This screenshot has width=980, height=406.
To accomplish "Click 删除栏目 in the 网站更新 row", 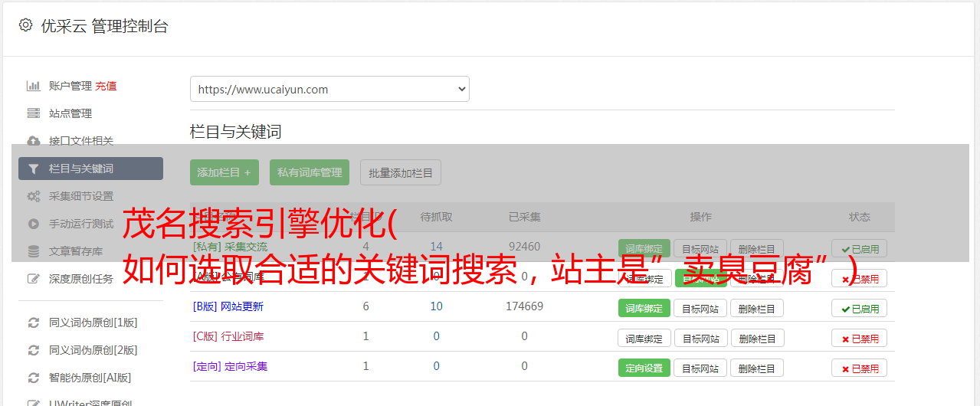I will click(757, 308).
